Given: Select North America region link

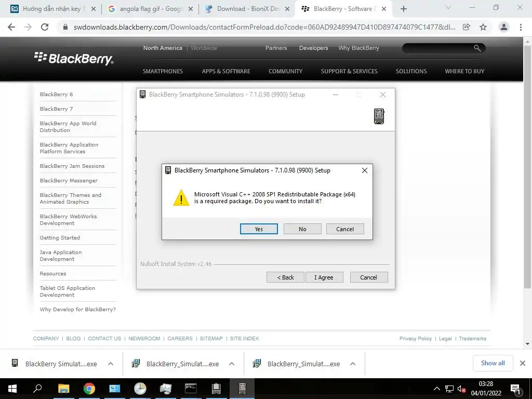Looking at the screenshot, I should 163,48.
